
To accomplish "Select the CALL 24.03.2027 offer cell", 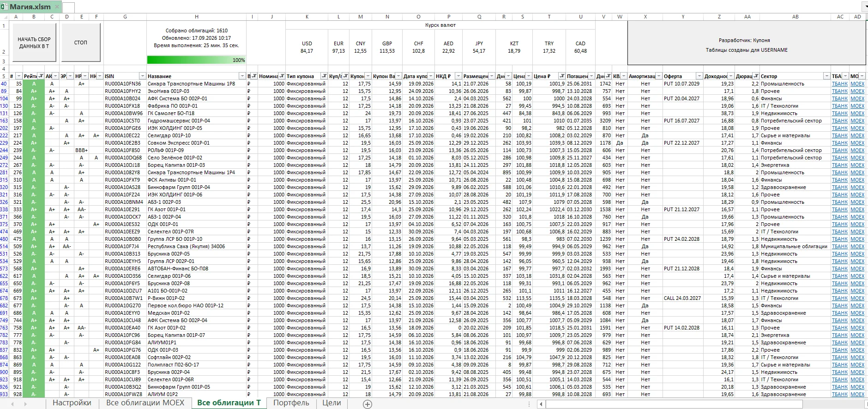I will point(682,298).
